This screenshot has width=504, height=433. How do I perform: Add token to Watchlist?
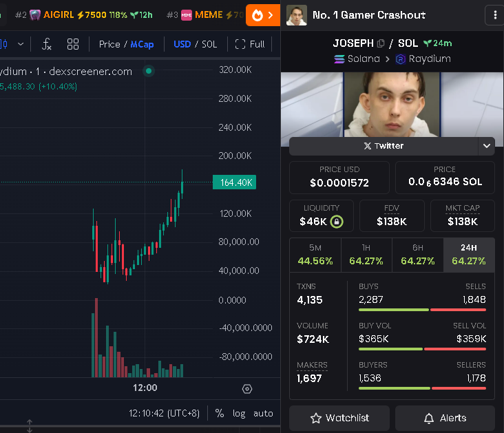point(339,418)
